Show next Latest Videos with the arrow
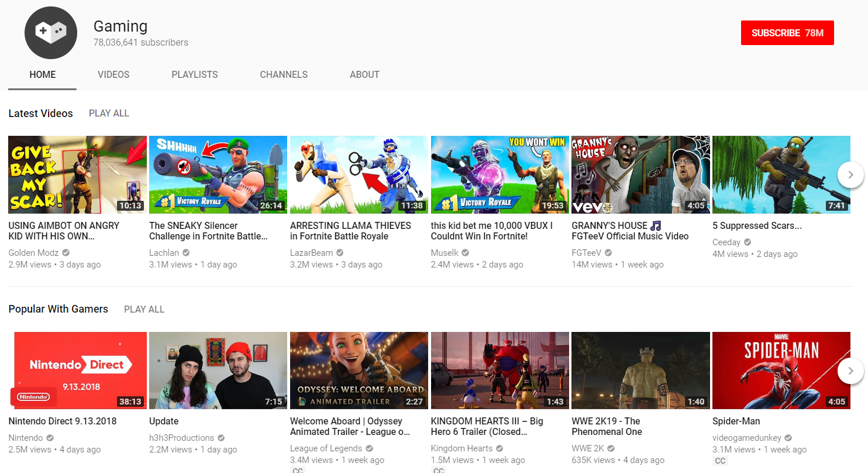The width and height of the screenshot is (868, 473). pos(850,174)
